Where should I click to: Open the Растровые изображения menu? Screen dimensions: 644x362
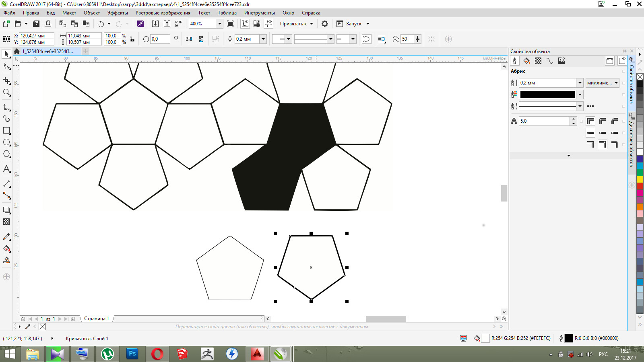[x=163, y=13]
